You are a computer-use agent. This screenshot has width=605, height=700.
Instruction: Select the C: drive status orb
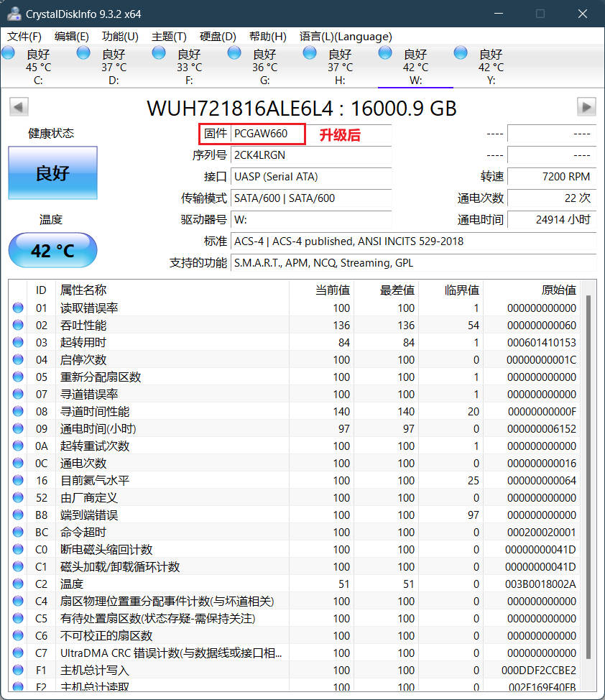point(8,54)
